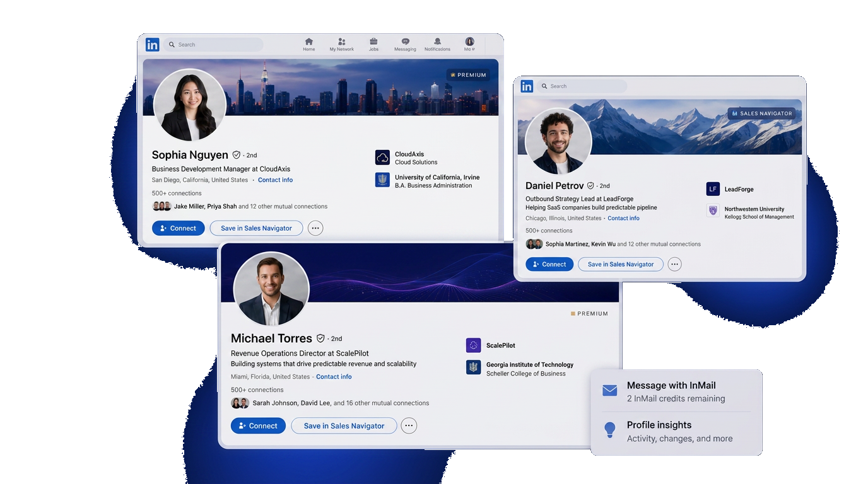Click the search field in Daniel's window
The width and height of the screenshot is (868, 484).
coord(582,86)
